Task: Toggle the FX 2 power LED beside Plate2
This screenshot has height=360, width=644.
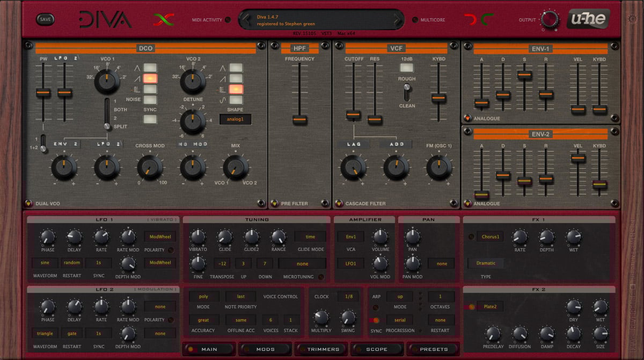Action: [x=471, y=307]
